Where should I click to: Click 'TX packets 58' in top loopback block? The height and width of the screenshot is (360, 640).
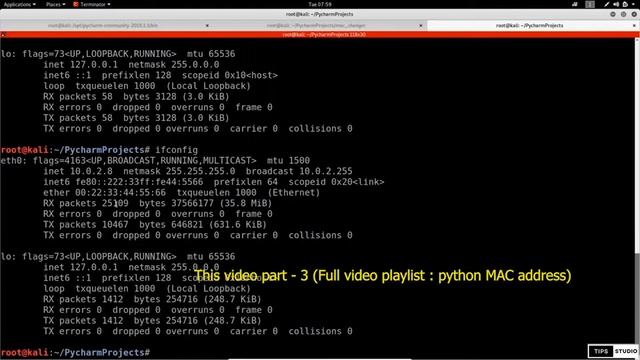pos(78,118)
